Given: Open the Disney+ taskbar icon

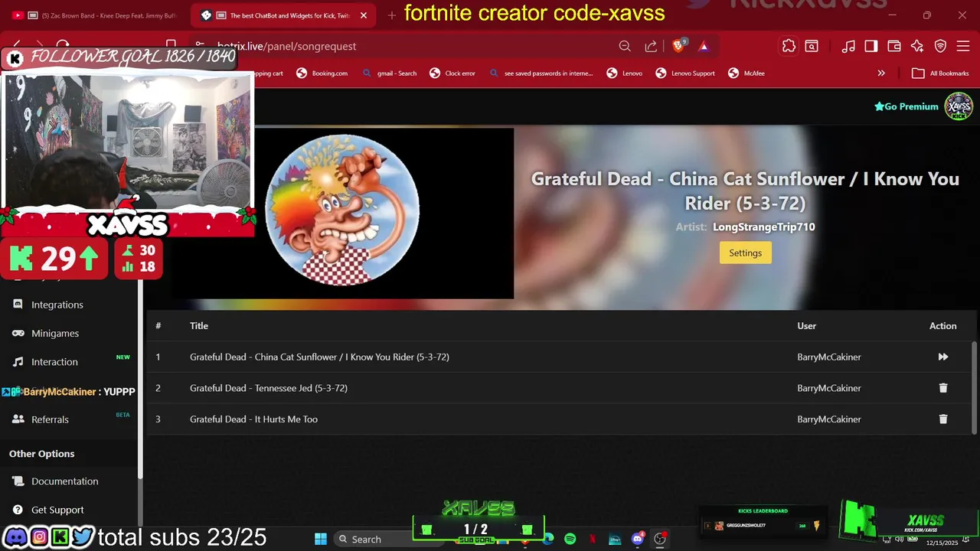Looking at the screenshot, I should click(x=615, y=539).
